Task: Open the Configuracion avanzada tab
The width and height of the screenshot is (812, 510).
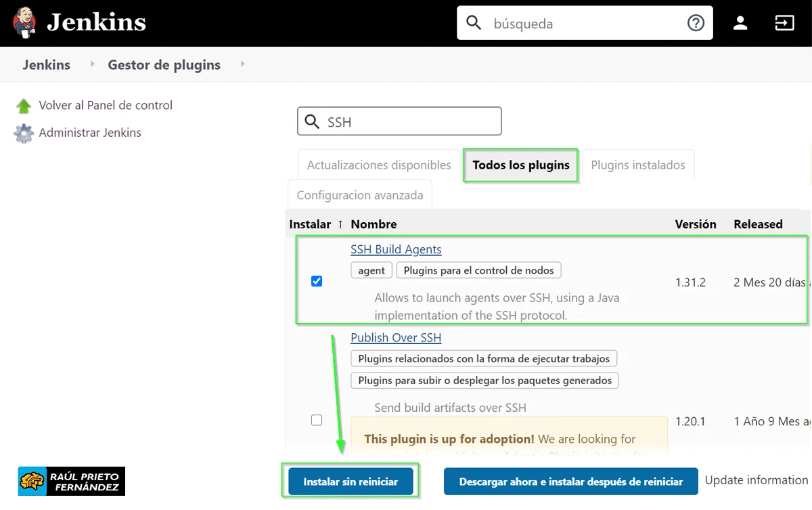Action: (x=360, y=195)
